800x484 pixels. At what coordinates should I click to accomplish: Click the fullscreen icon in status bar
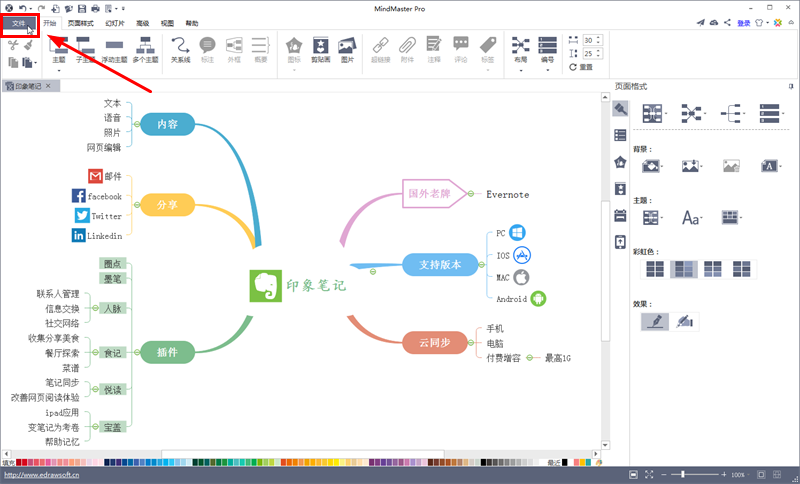pyautogui.click(x=649, y=475)
